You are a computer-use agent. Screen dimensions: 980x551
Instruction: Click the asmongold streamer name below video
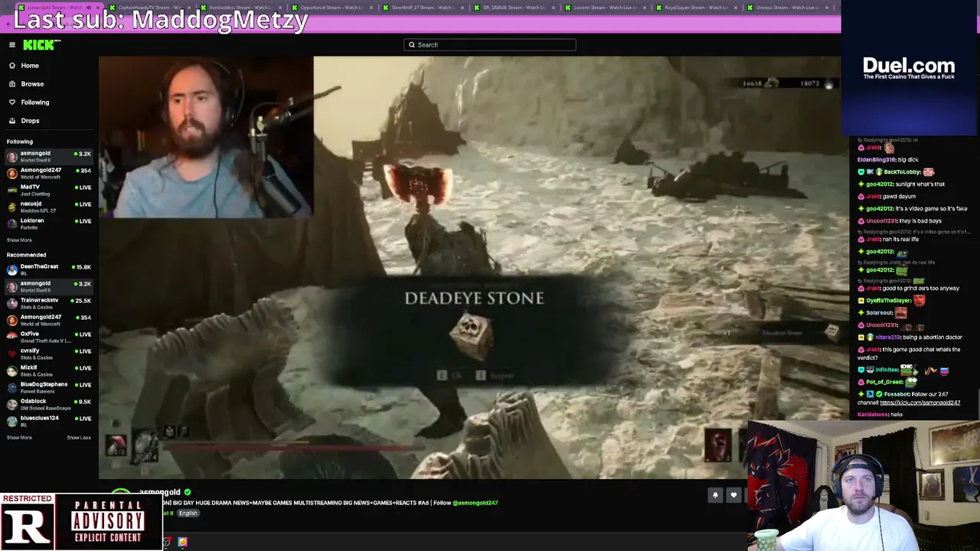tap(159, 492)
